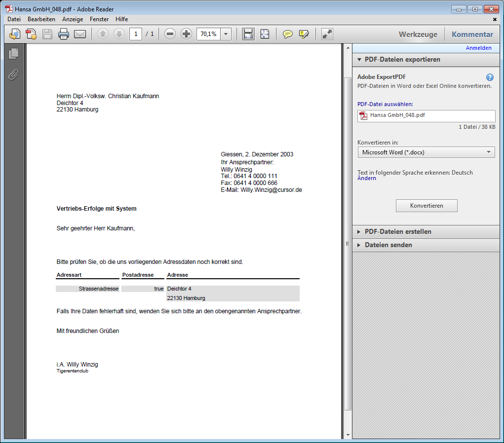Viewport: 504px width, 443px height.
Task: Click the Anmelden link
Action: 478,48
